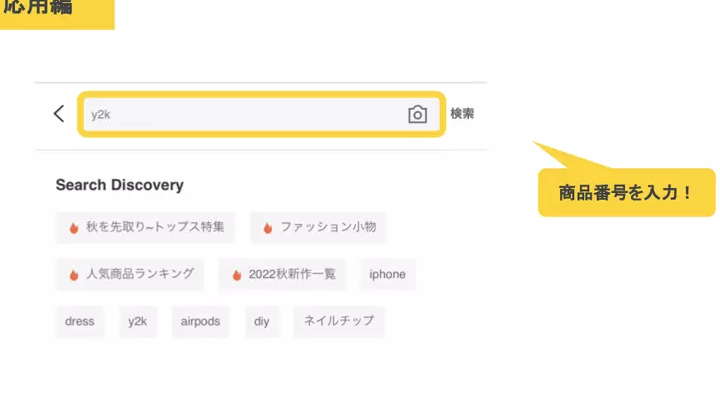Tap the y2k suggestion chip
This screenshot has width=720, height=405.
coord(137,322)
